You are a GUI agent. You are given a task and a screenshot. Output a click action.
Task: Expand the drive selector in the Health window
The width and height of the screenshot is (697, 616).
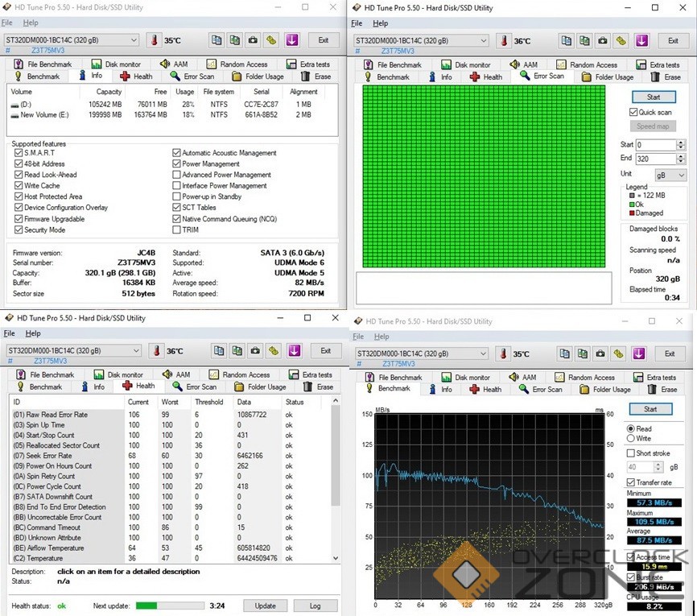134,351
